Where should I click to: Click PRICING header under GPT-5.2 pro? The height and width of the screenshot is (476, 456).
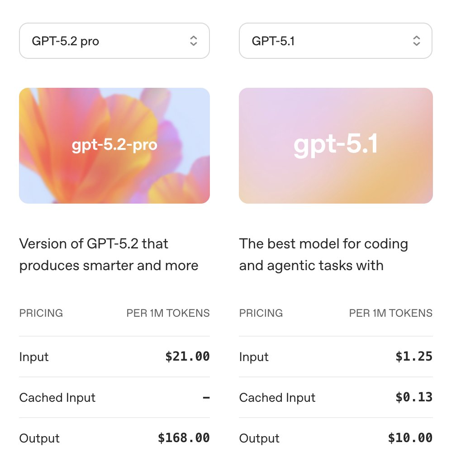[41, 313]
